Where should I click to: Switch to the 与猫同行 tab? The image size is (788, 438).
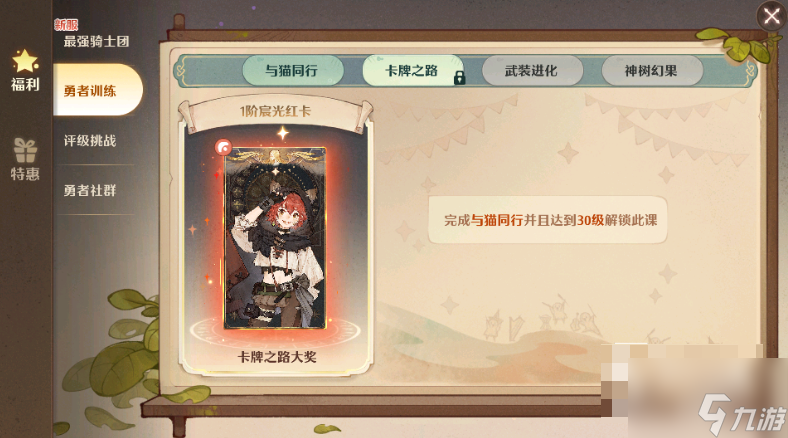pos(292,71)
